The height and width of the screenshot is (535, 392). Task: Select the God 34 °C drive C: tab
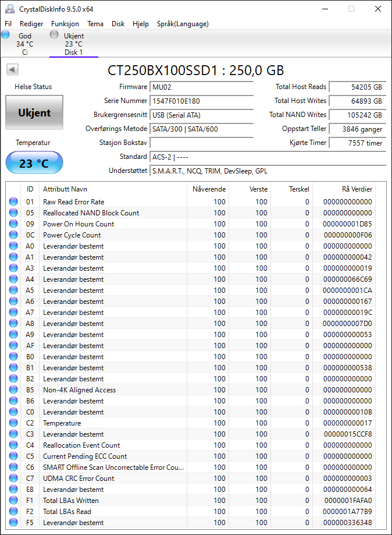click(25, 44)
